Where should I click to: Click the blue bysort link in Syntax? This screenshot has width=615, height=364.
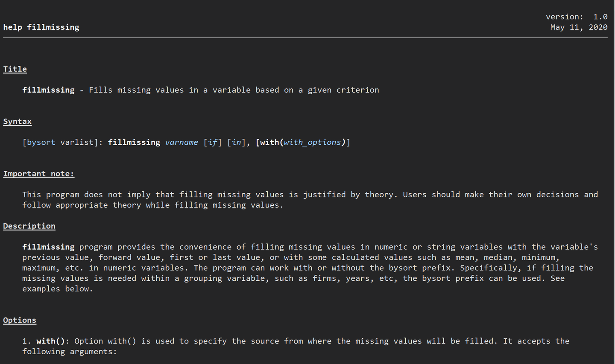(x=41, y=142)
